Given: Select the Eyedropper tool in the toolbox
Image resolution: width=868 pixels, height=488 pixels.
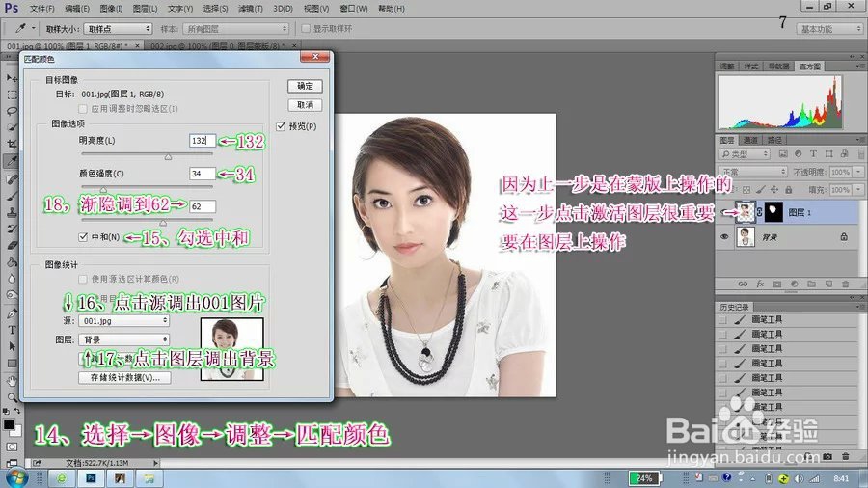Looking at the screenshot, I should (x=11, y=161).
